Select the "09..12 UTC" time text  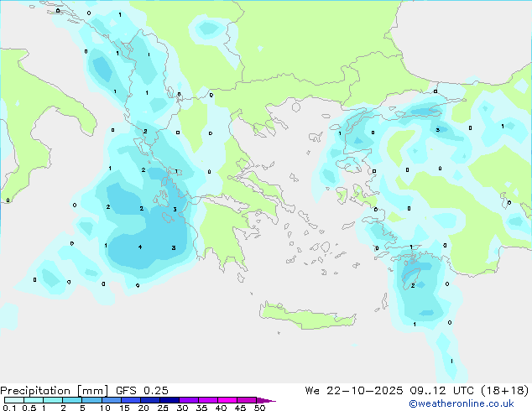441,391
